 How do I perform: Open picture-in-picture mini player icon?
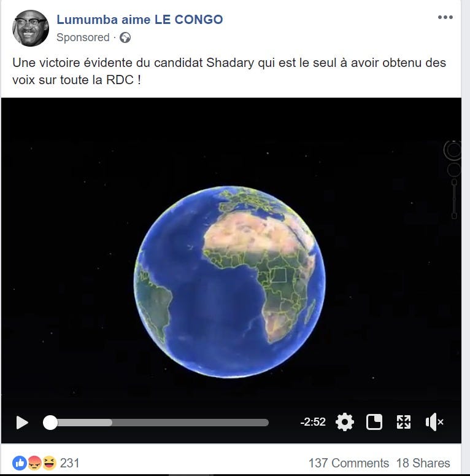tap(374, 422)
